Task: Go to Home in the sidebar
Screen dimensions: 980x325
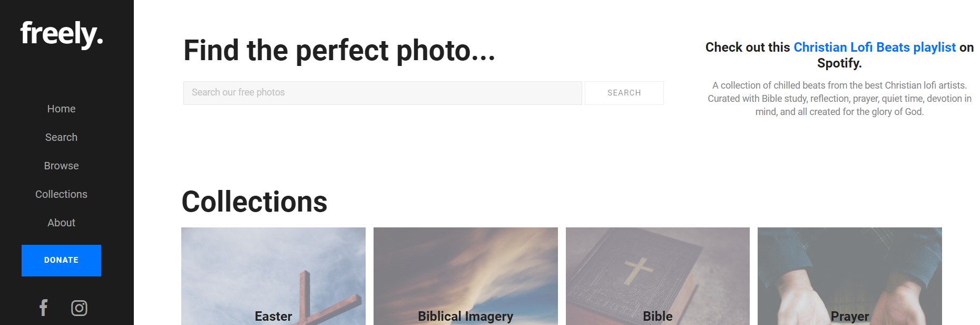Action: [x=61, y=109]
